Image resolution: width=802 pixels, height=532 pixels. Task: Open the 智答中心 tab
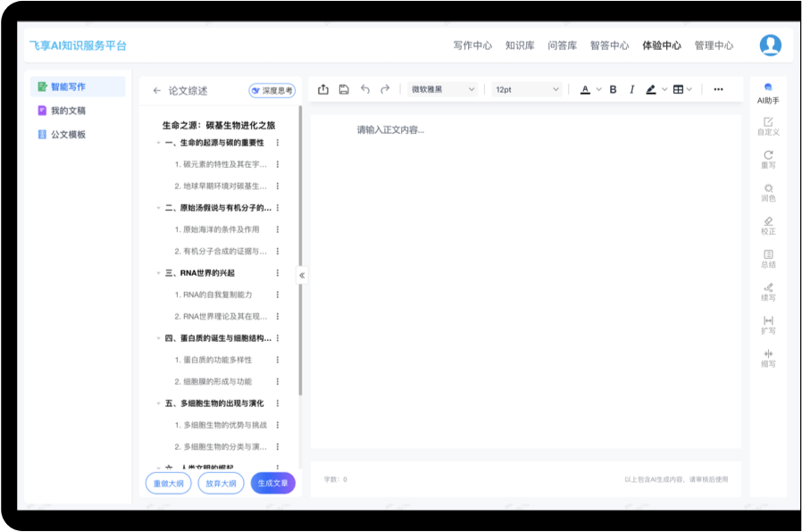coord(609,46)
